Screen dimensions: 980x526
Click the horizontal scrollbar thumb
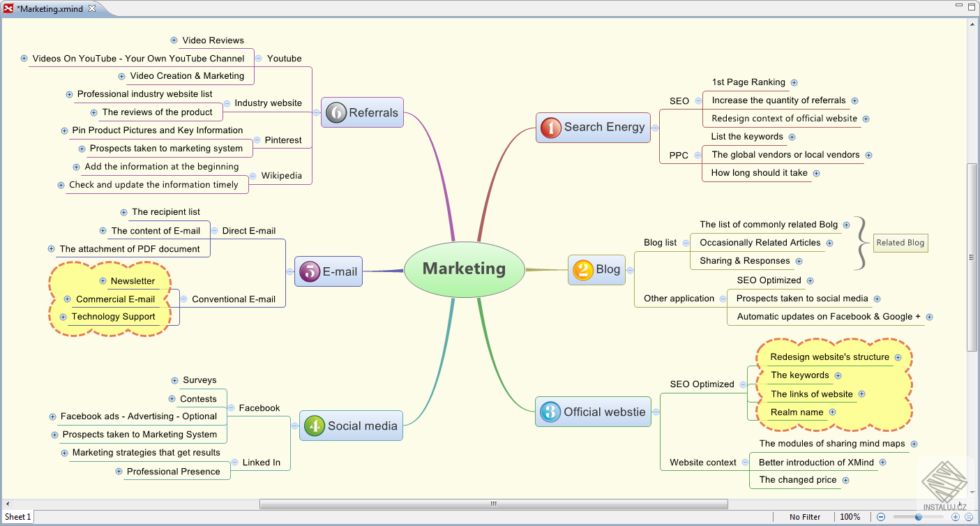pyautogui.click(x=493, y=504)
